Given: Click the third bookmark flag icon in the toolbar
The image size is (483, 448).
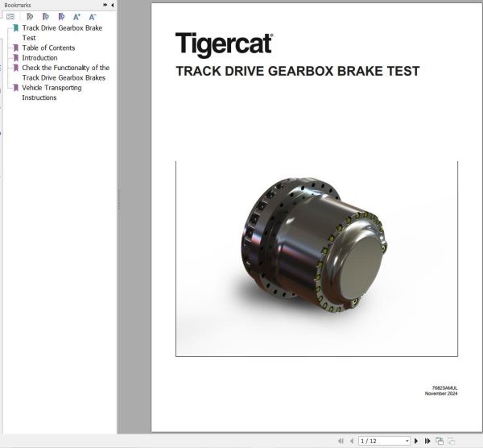Looking at the screenshot, I should [x=61, y=17].
